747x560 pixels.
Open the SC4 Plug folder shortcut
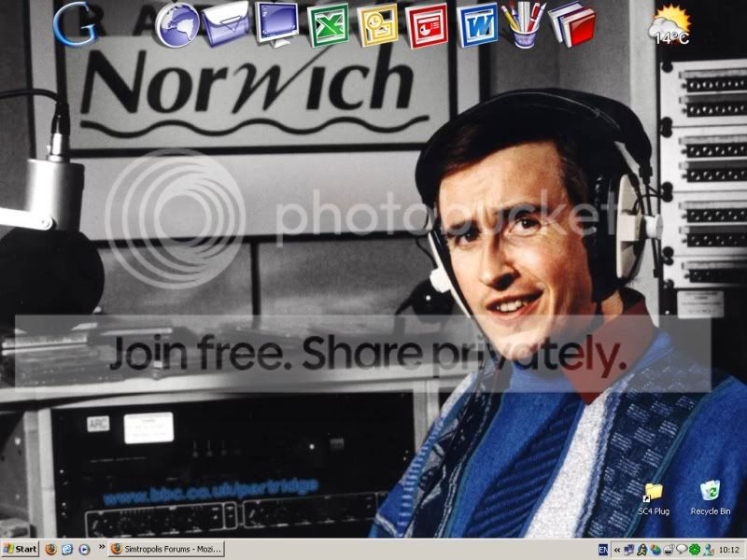pos(654,499)
